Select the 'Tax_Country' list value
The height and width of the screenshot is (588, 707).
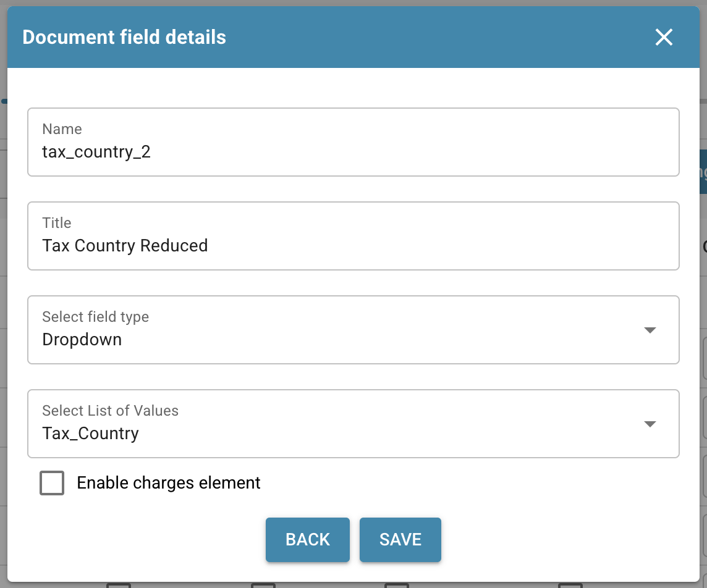pyautogui.click(x=91, y=434)
